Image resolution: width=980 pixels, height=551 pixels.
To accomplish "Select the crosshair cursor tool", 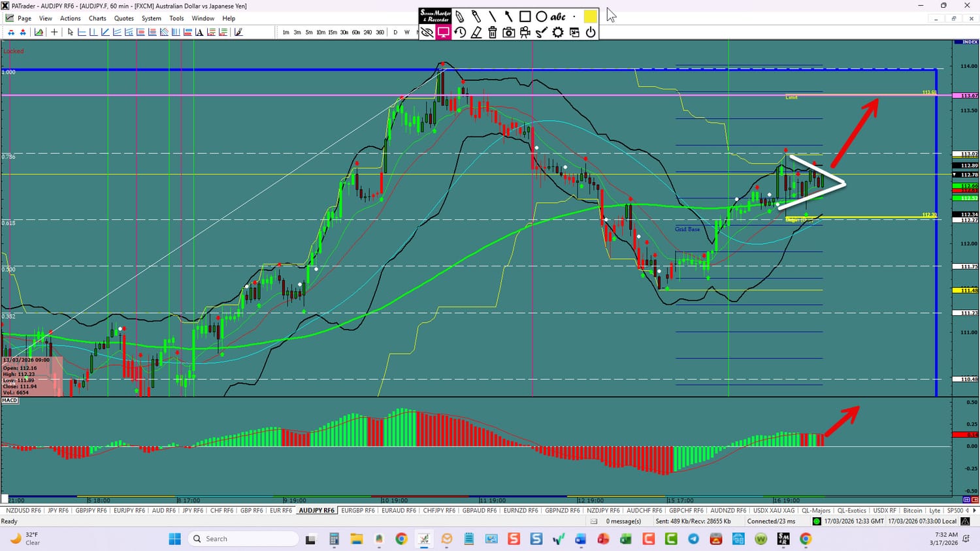I will pyautogui.click(x=54, y=32).
